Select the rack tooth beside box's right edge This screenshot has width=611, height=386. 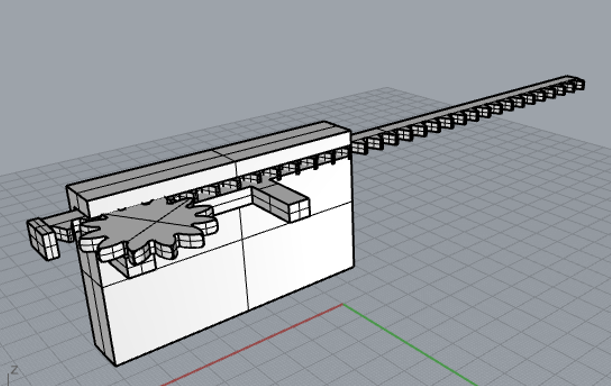358,148
